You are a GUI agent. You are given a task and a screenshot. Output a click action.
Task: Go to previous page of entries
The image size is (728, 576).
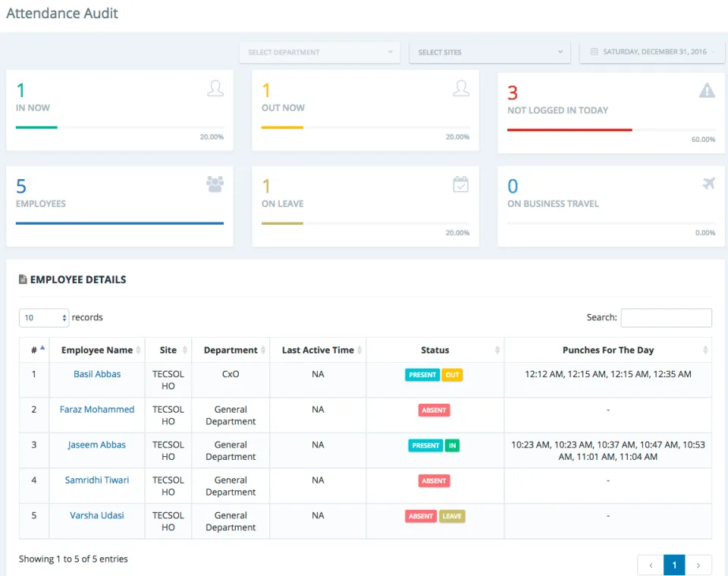[x=651, y=565]
